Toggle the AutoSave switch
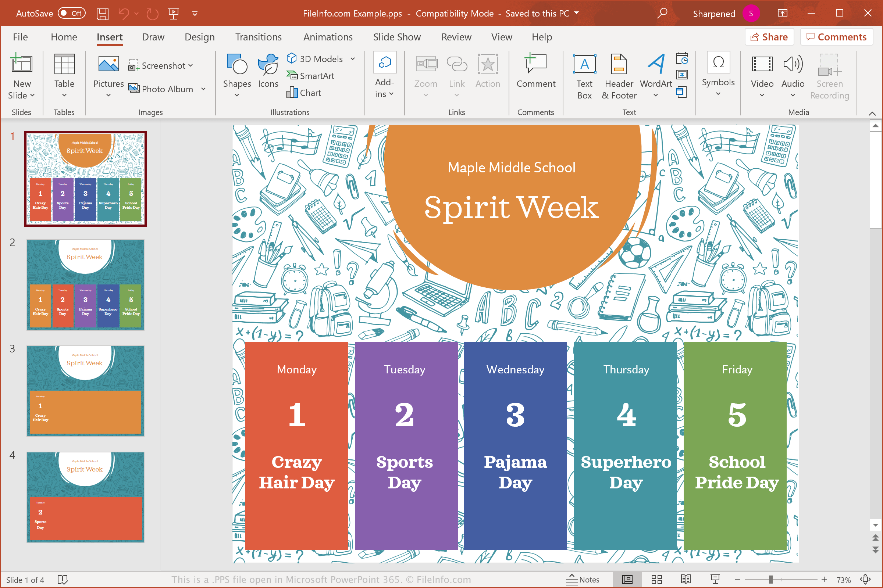This screenshot has width=883, height=588. [72, 14]
